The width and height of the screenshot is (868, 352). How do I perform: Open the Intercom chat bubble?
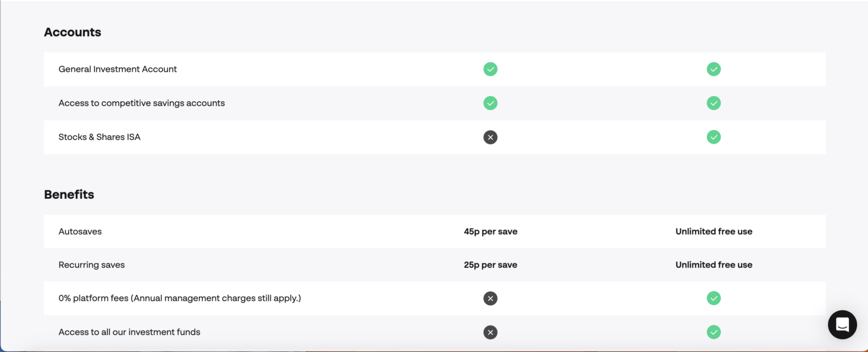tap(843, 325)
